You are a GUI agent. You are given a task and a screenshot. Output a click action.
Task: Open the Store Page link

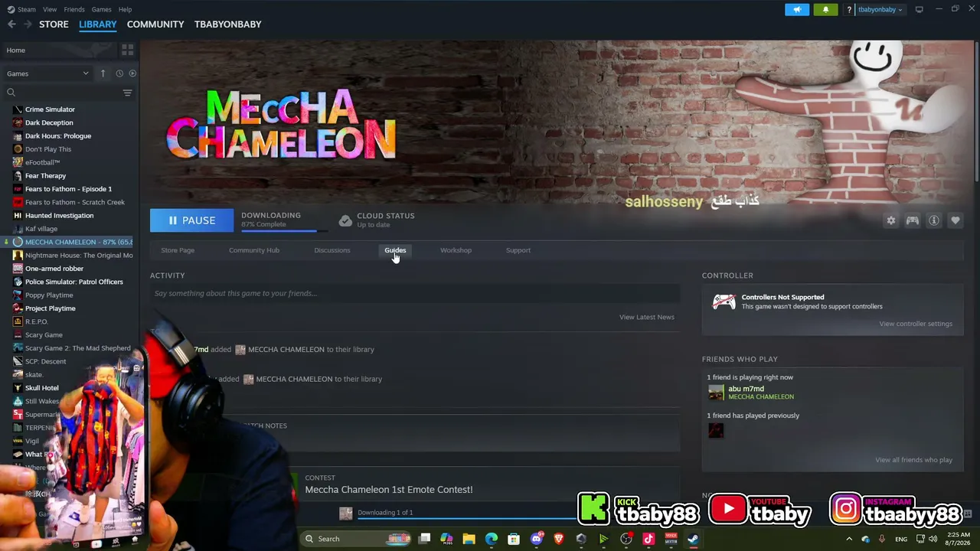pos(178,250)
